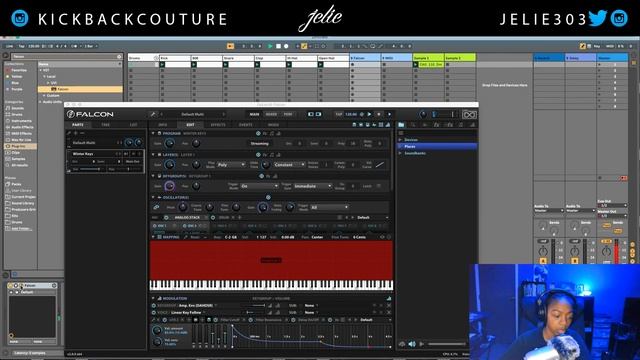Click the TAP tempo button in Falcon

click(x=339, y=114)
